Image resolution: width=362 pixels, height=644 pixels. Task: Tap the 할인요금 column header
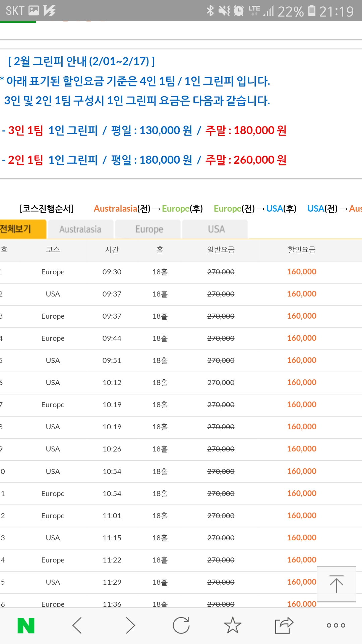click(302, 250)
